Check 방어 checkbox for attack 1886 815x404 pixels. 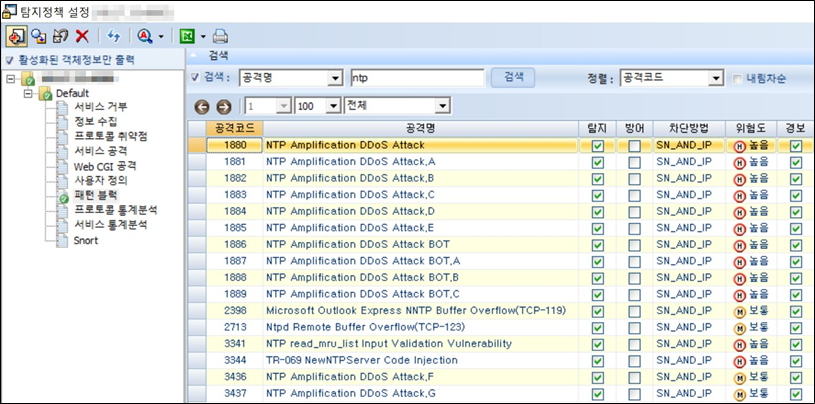(634, 245)
